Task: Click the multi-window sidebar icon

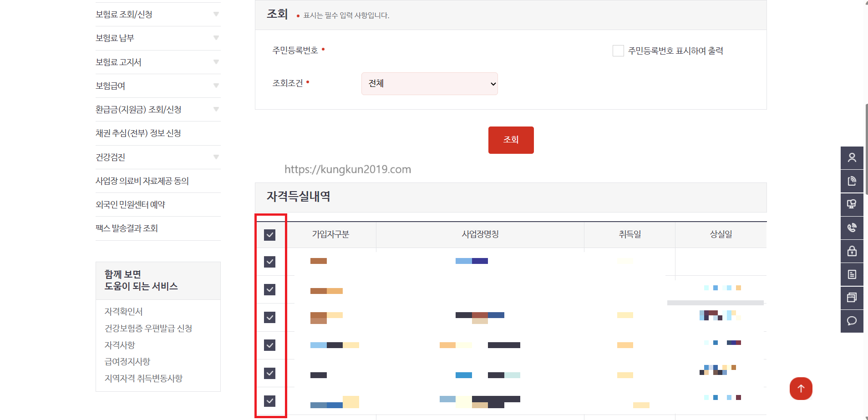Action: [x=852, y=297]
